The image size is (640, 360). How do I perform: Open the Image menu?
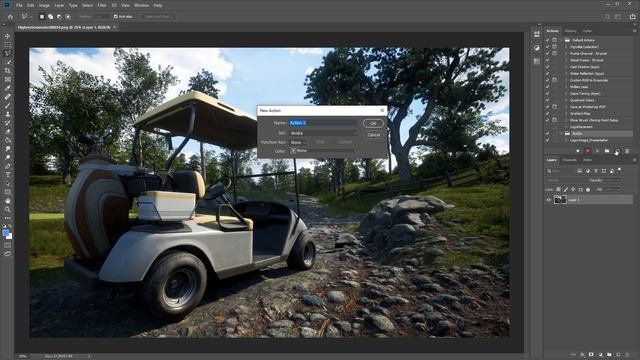pos(44,5)
